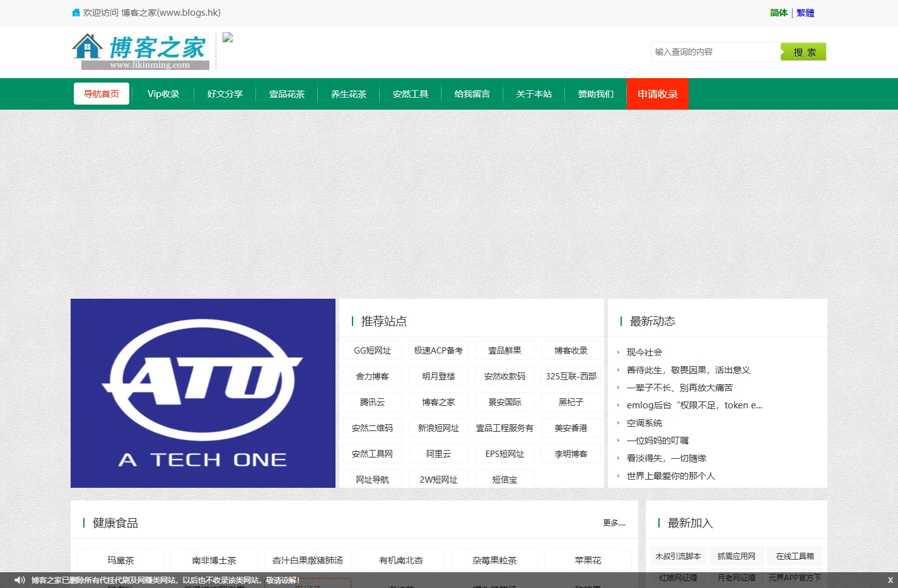The image size is (898, 588).
Task: Open the 新浪短网址 recommended site
Action: tap(438, 428)
